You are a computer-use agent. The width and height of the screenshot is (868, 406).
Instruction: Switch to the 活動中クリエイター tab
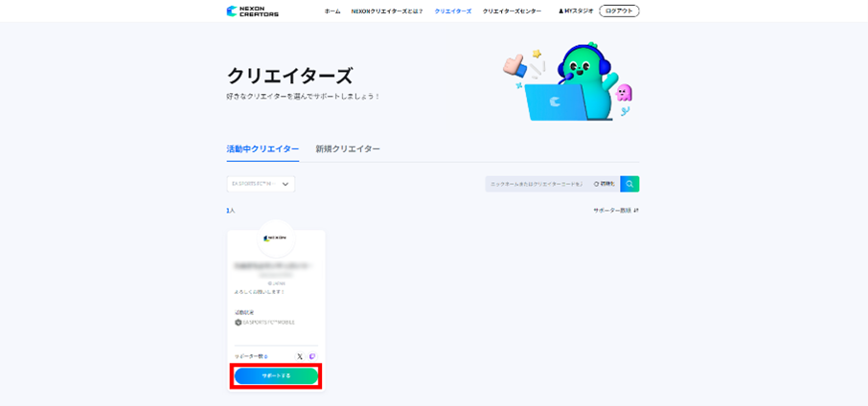(x=263, y=149)
